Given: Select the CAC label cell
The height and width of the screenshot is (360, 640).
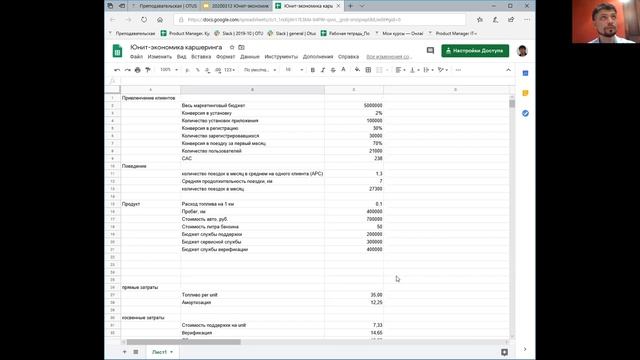Looking at the screenshot, I should pyautogui.click(x=252, y=158).
